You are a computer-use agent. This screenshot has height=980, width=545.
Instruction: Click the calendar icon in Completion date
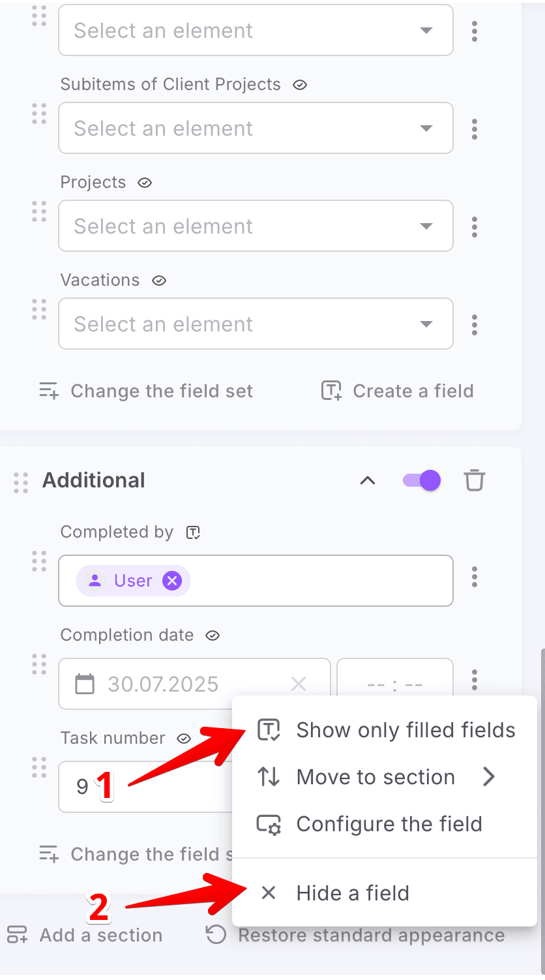[x=85, y=684]
